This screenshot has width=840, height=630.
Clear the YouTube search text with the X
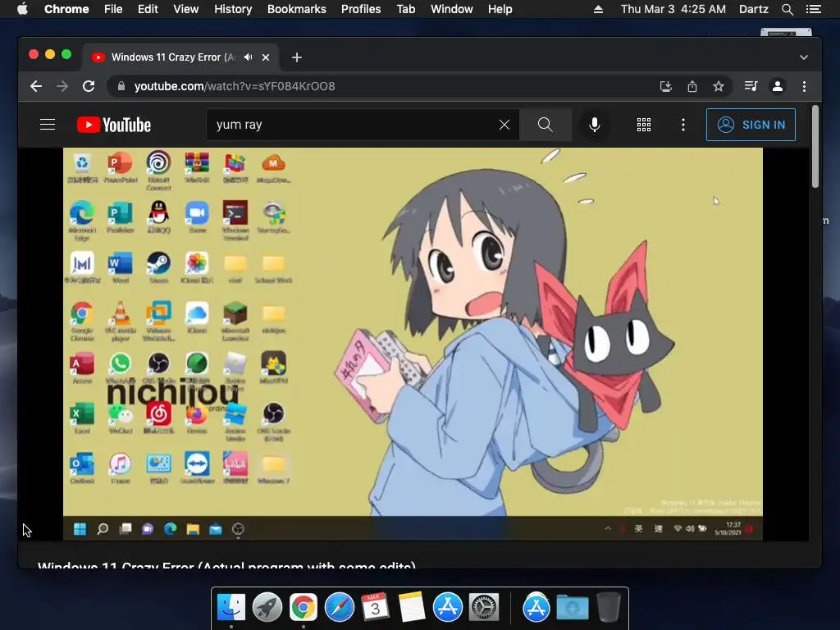(504, 125)
